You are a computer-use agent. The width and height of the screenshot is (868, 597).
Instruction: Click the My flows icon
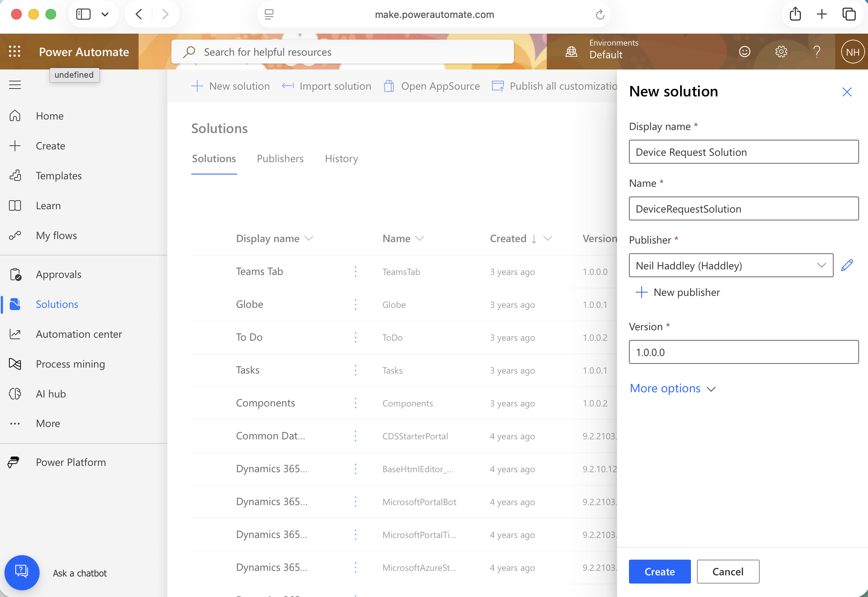(15, 236)
